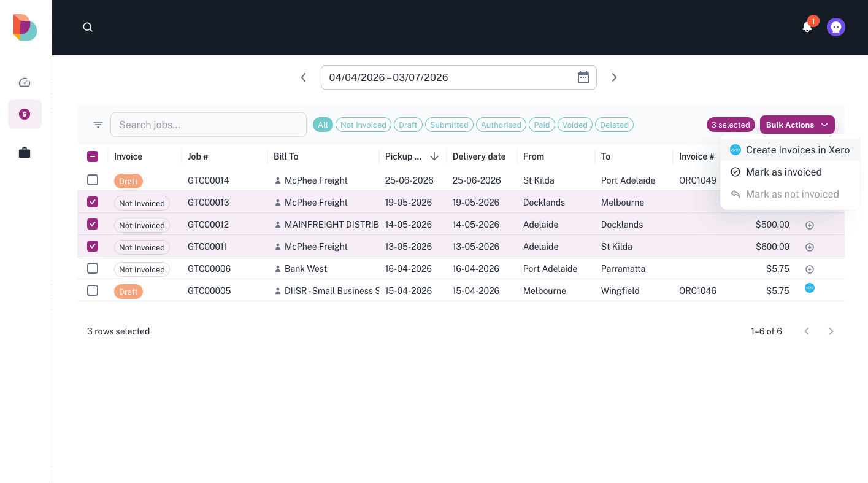Viewport: 868px width, 483px height.
Task: Click invoice number ORC1049
Action: point(697,180)
